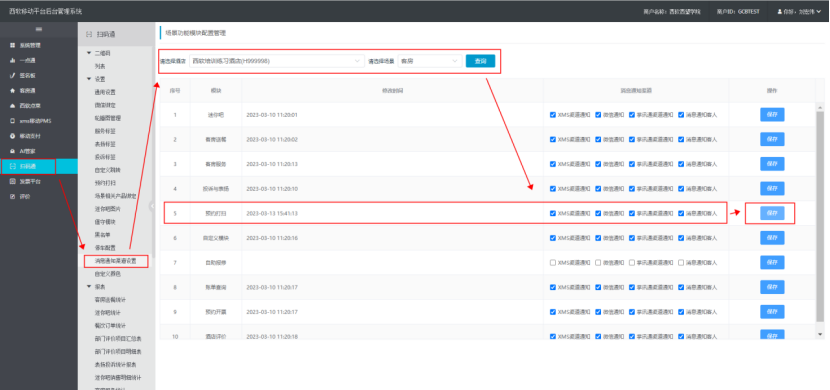Click the 发票平台 invoice icon

pos(13,182)
